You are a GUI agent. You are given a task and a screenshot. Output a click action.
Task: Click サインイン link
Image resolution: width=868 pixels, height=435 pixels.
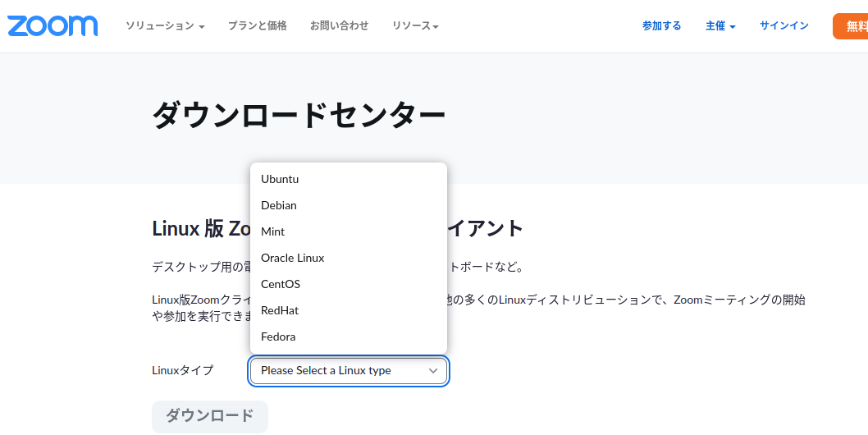tap(783, 25)
